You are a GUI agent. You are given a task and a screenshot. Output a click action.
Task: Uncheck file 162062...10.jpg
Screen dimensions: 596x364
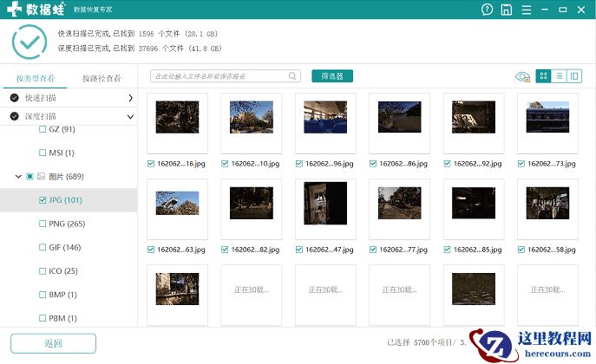tap(225, 164)
